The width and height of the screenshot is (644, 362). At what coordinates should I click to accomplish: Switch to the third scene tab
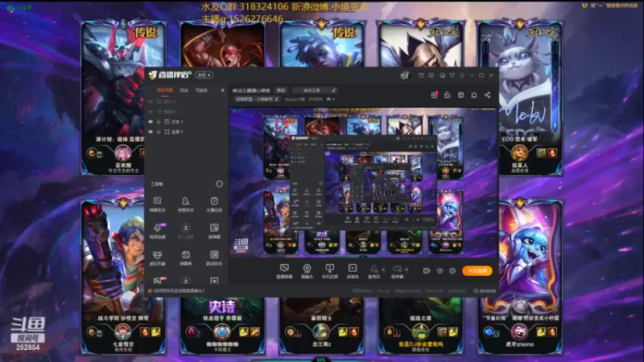pyautogui.click(x=201, y=90)
